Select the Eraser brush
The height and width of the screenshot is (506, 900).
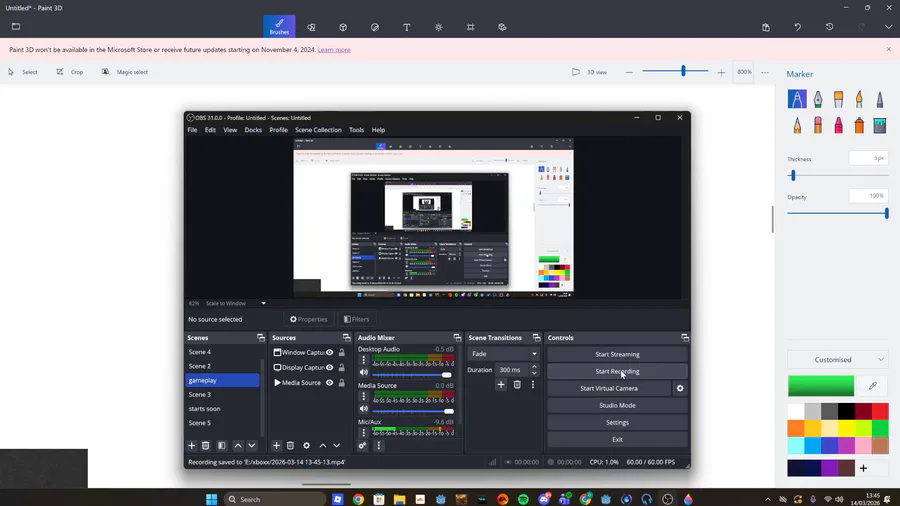point(818,124)
